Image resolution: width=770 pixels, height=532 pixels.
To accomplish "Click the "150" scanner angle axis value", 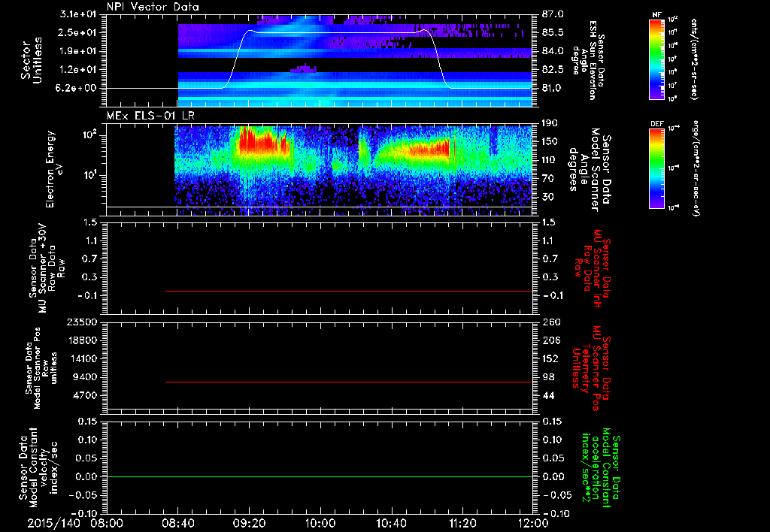I will pyautogui.click(x=550, y=142).
